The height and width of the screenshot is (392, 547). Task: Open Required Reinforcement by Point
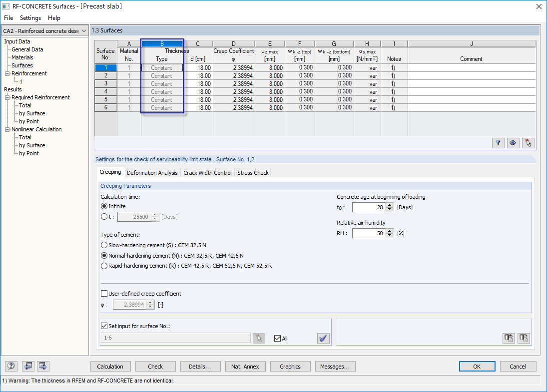29,121
